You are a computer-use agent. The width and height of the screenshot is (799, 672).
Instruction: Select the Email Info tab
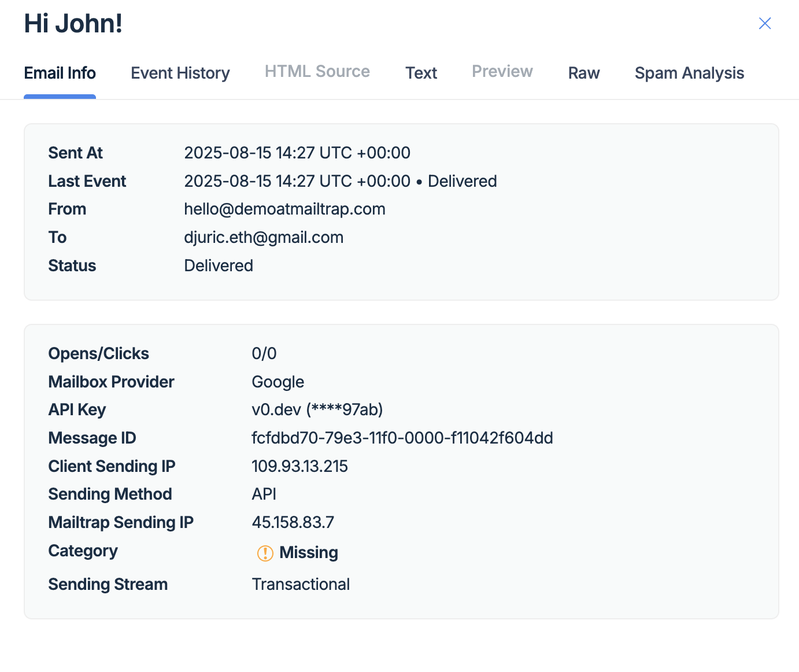coord(60,73)
